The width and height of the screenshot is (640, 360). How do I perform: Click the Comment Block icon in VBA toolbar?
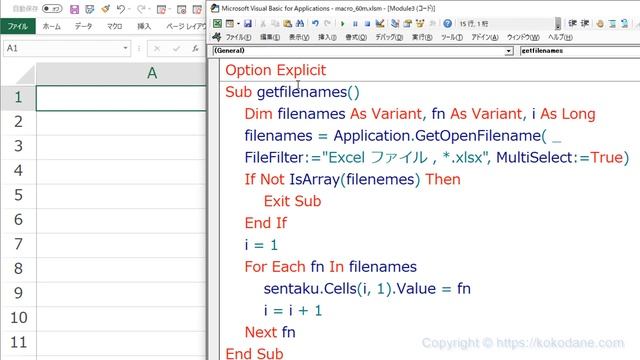click(612, 24)
